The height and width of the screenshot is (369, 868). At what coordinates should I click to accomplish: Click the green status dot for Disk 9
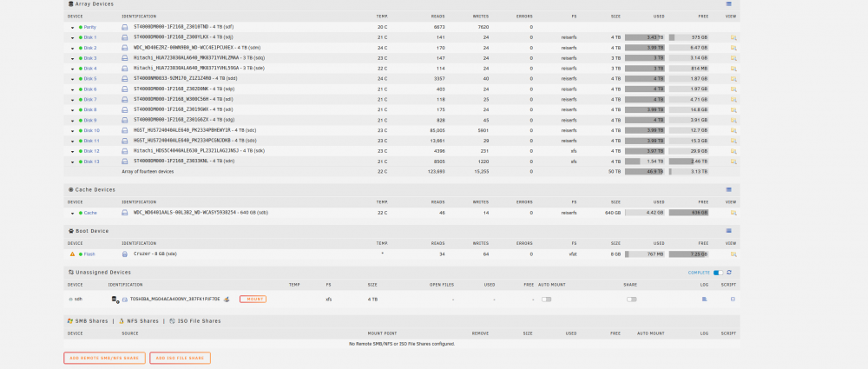(81, 120)
